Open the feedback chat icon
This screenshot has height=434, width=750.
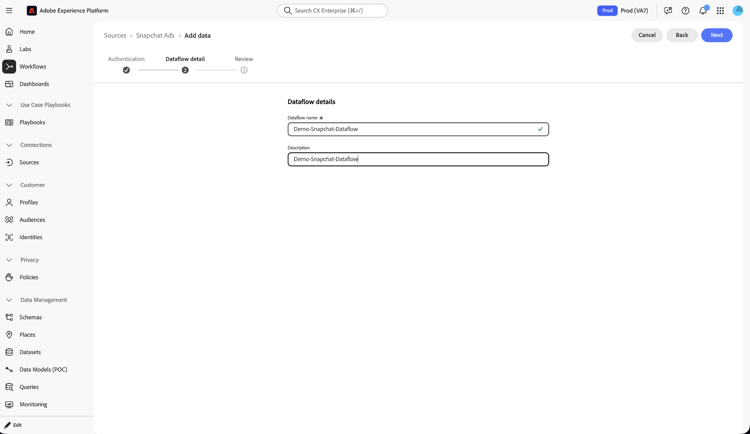click(x=668, y=11)
